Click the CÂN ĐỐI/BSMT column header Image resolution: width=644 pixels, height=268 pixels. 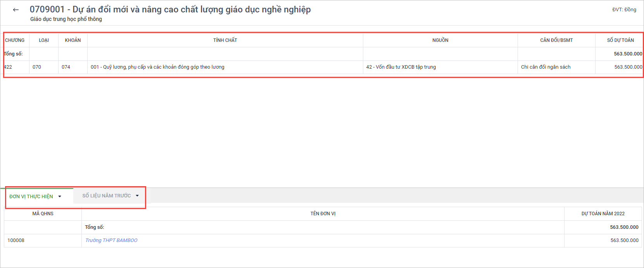click(x=556, y=40)
